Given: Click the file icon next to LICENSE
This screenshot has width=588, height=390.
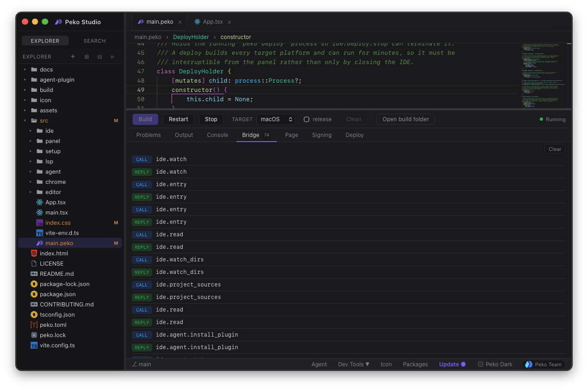Looking at the screenshot, I should click(34, 264).
